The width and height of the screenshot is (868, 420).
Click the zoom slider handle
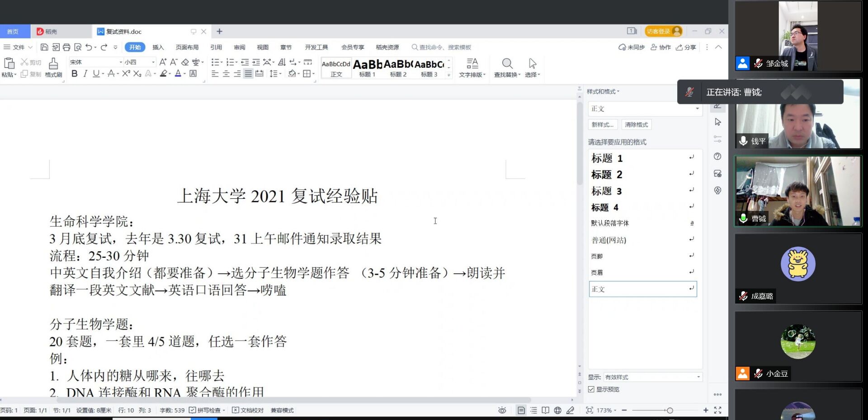[x=670, y=410]
